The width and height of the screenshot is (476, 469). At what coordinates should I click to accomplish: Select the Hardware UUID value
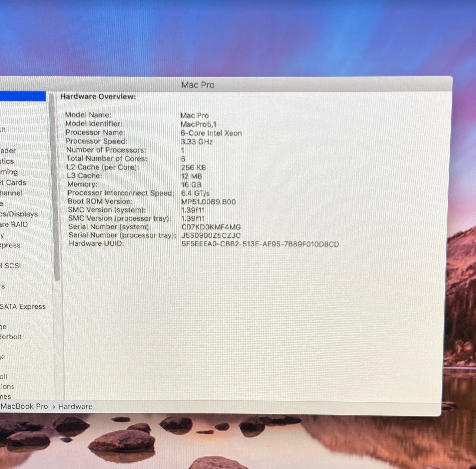click(x=260, y=244)
